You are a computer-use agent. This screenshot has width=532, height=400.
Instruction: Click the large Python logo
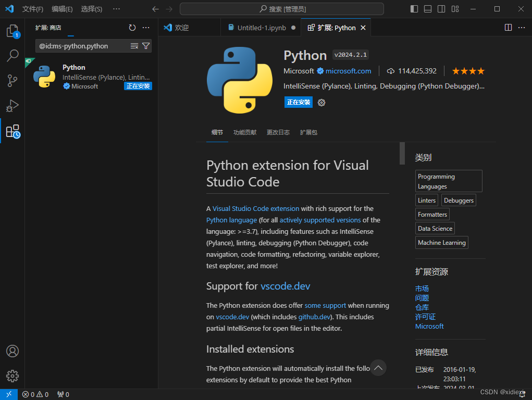point(240,80)
